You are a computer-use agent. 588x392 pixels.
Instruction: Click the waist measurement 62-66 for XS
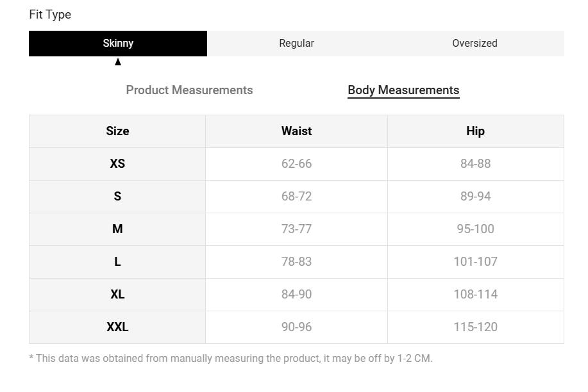(x=296, y=163)
